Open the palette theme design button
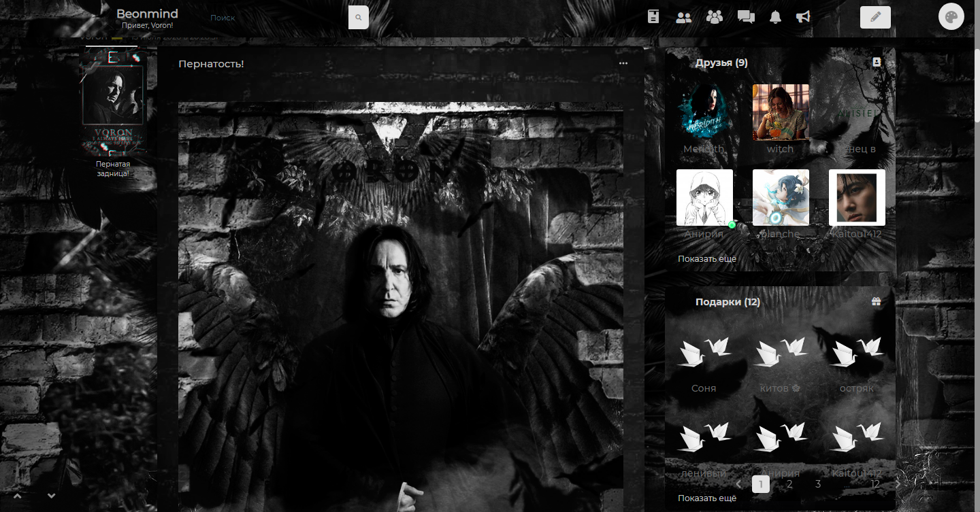Viewport: 980px width, 512px height. [x=951, y=17]
